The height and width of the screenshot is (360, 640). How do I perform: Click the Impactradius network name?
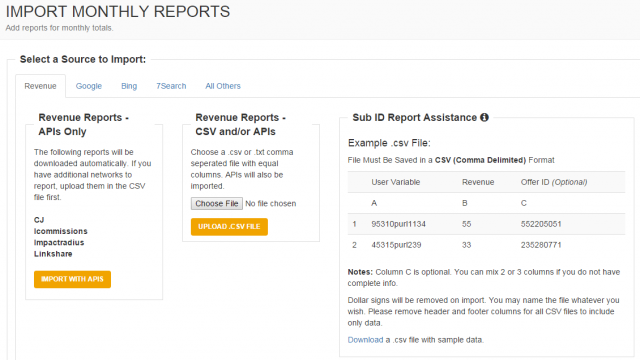pos(59,242)
